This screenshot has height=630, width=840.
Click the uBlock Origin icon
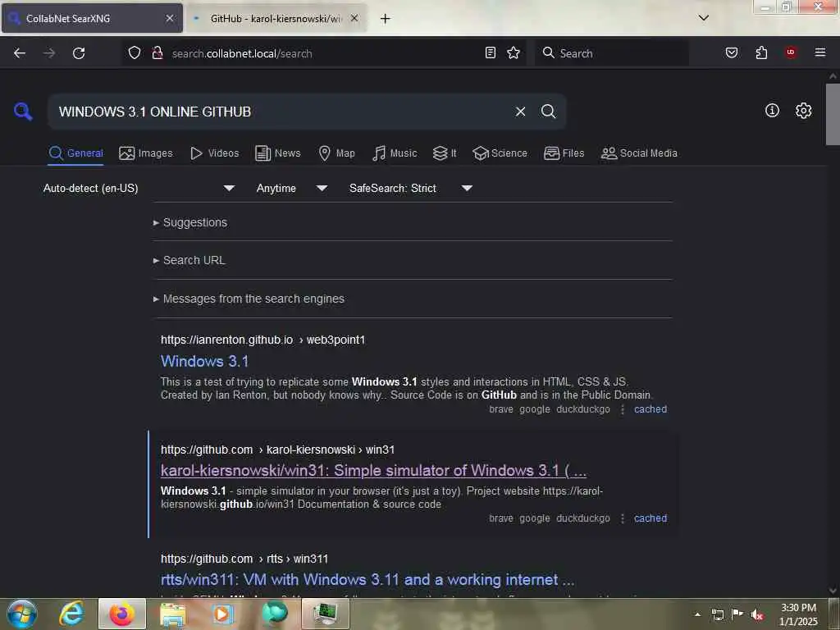790,52
